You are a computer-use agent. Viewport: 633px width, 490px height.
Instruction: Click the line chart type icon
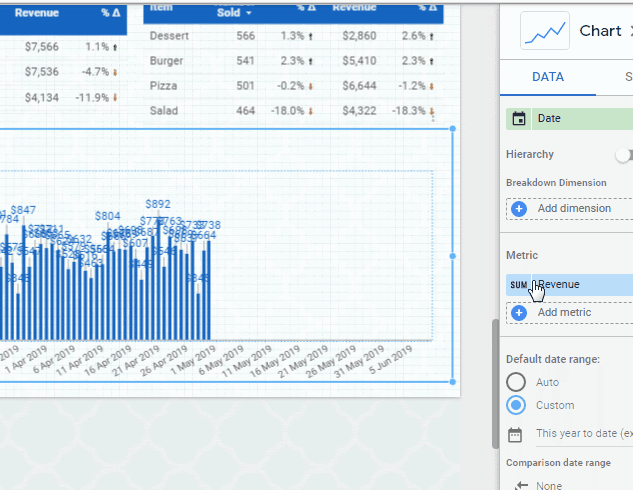point(545,32)
